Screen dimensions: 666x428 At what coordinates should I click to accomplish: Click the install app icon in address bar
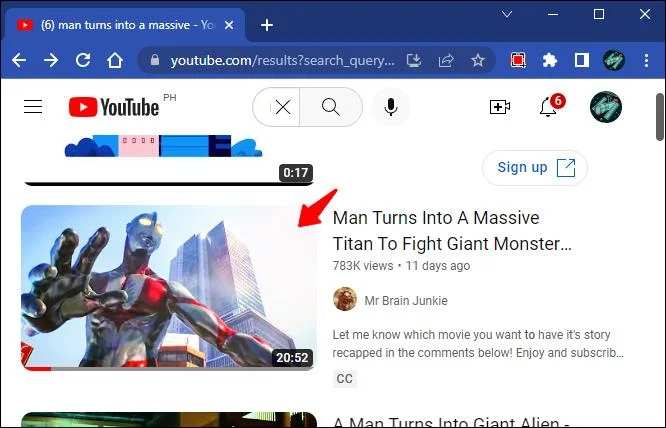pos(414,60)
